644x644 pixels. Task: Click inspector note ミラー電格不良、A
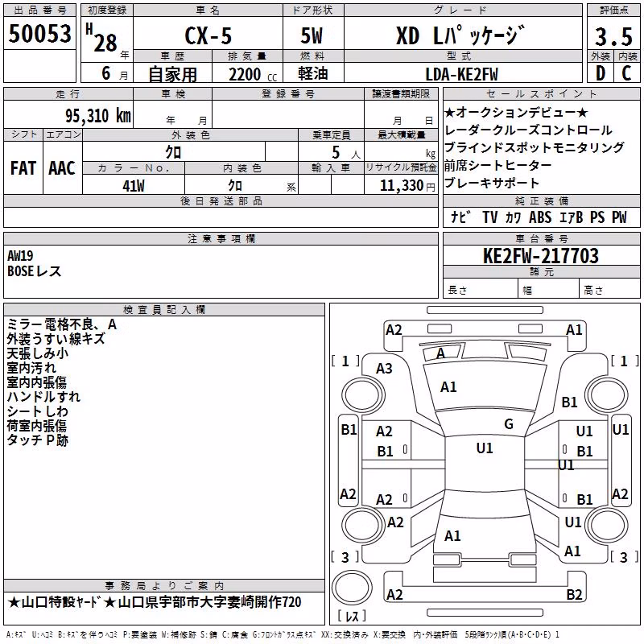(62, 324)
